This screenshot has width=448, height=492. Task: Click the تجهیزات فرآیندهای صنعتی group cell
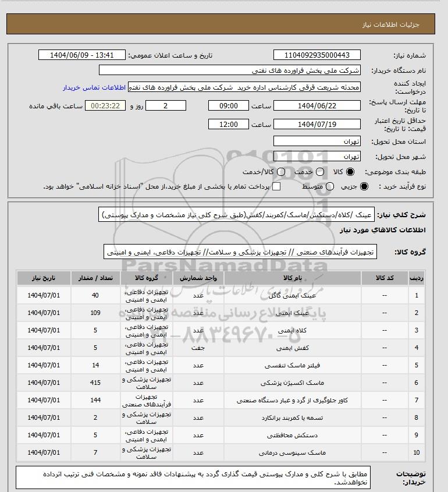[147, 401]
